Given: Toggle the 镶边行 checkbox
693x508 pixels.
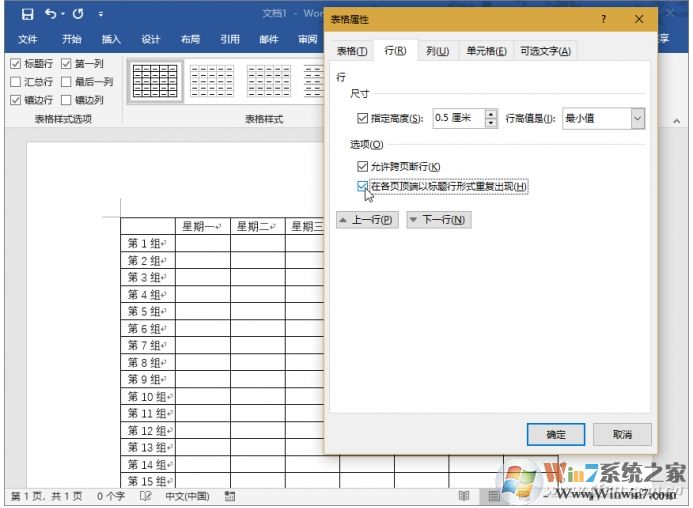Looking at the screenshot, I should click(x=15, y=100).
